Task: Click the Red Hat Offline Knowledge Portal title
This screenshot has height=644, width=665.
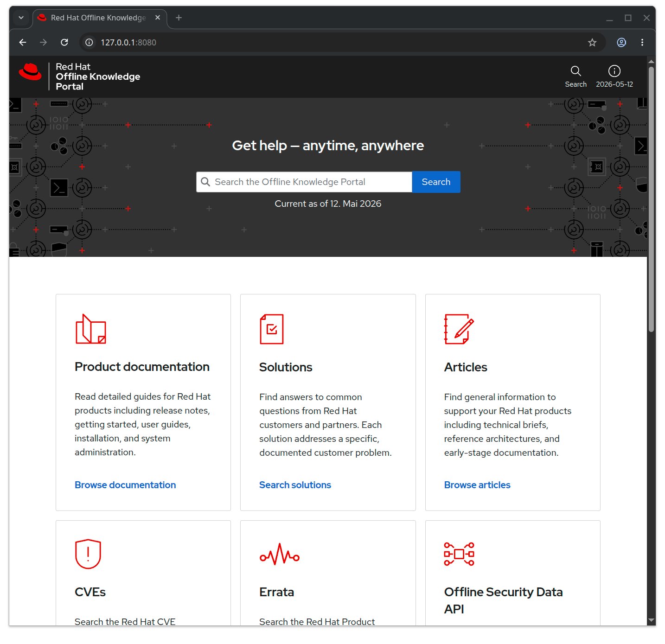Action: pos(98,77)
